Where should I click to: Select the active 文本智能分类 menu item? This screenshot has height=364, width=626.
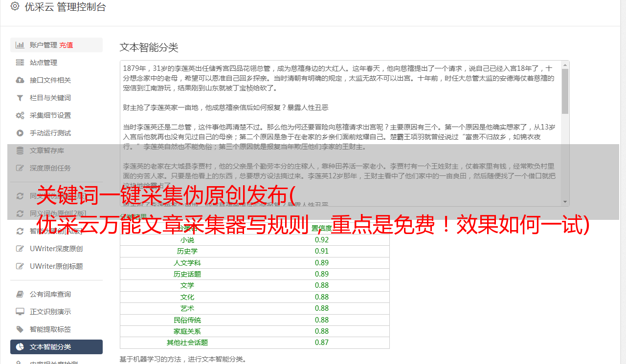56,347
